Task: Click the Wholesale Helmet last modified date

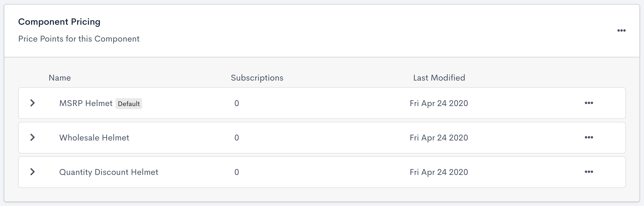Action: coord(439,138)
